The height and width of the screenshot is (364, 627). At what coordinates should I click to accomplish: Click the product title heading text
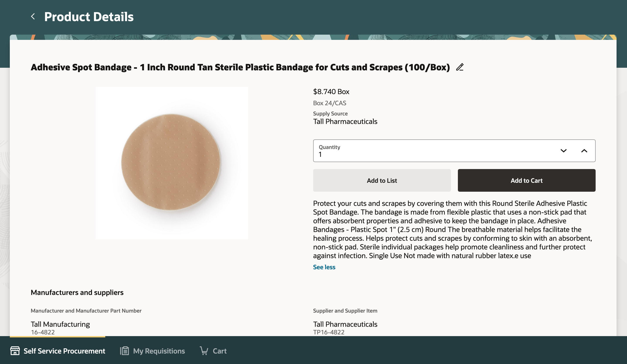click(x=240, y=67)
